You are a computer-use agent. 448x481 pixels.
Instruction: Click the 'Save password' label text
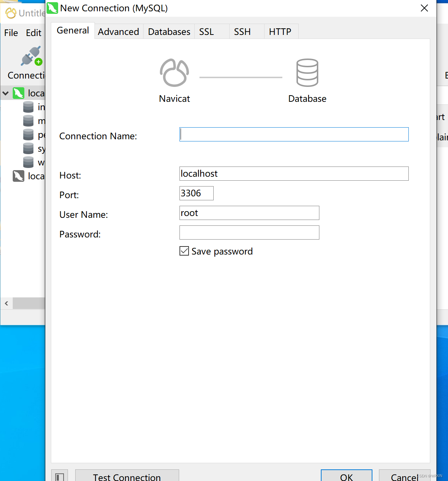(x=222, y=252)
